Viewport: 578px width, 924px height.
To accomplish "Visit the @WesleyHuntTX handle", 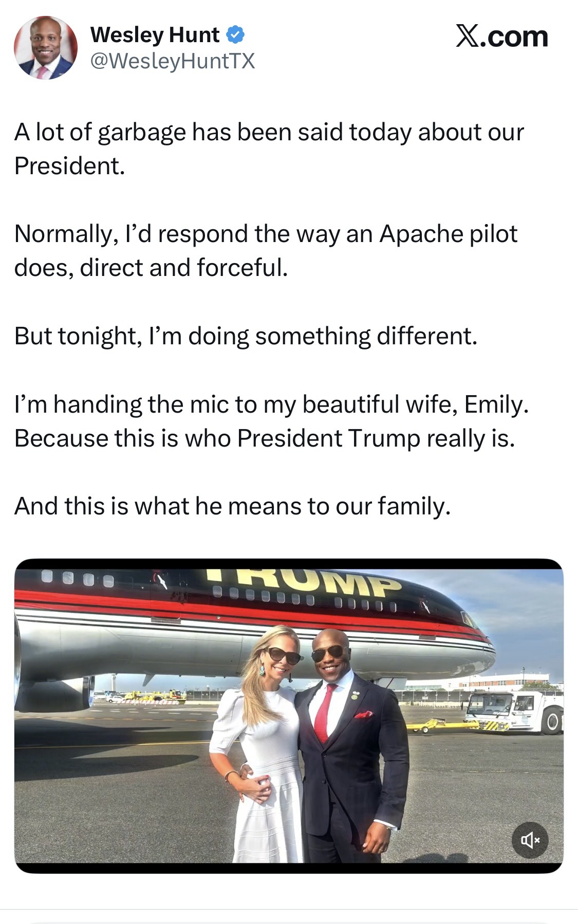I will pos(172,62).
